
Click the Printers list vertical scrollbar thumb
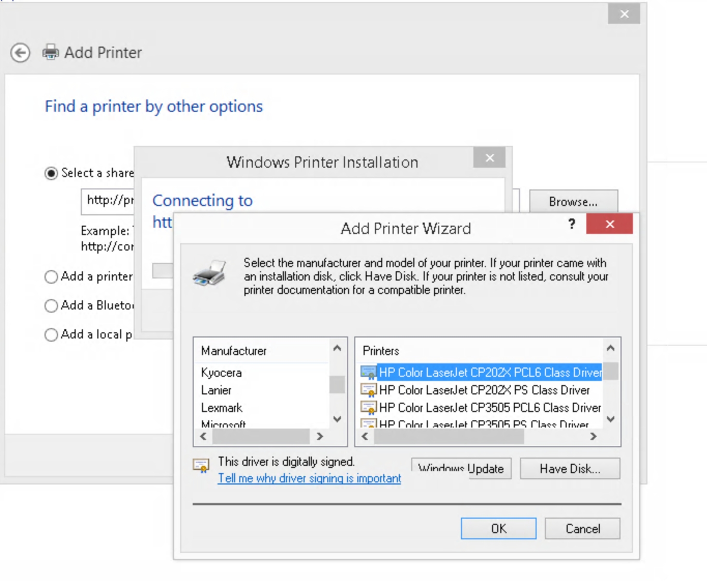tap(611, 371)
